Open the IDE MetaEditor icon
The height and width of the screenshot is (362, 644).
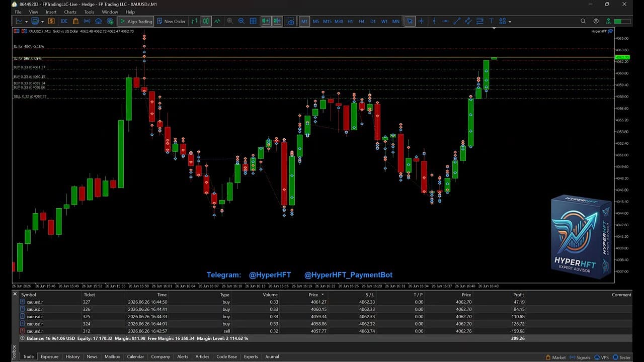(64, 21)
